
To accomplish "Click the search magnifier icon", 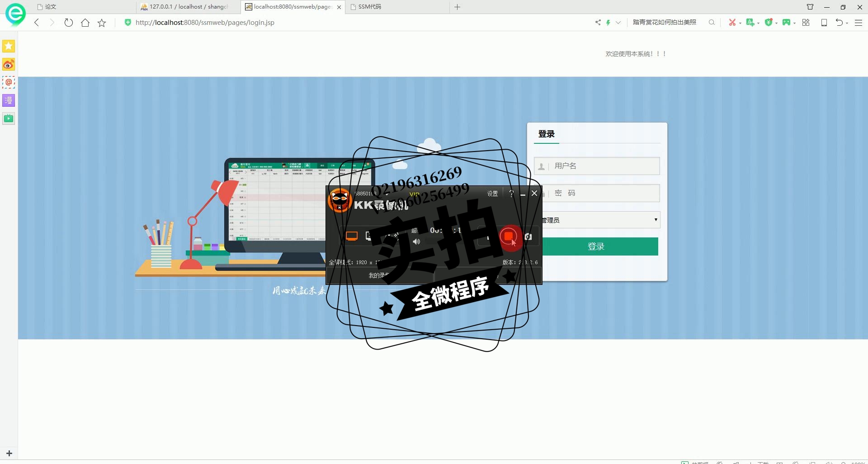I will [x=712, y=22].
